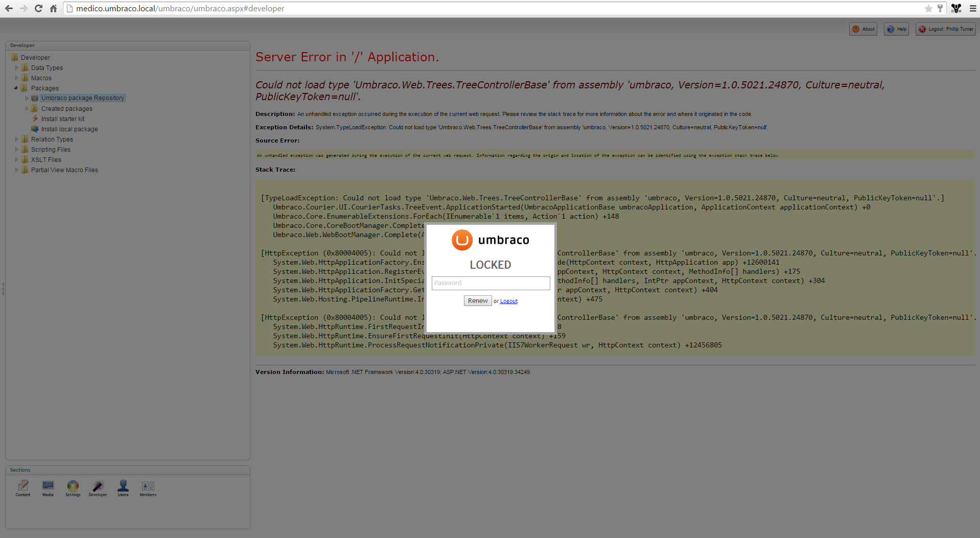Select the Developer root tree item

(x=35, y=58)
